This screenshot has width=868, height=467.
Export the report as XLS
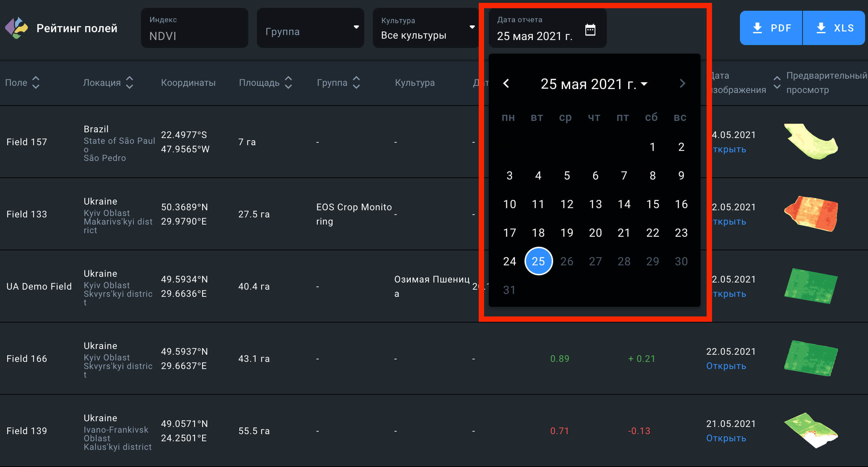[834, 28]
